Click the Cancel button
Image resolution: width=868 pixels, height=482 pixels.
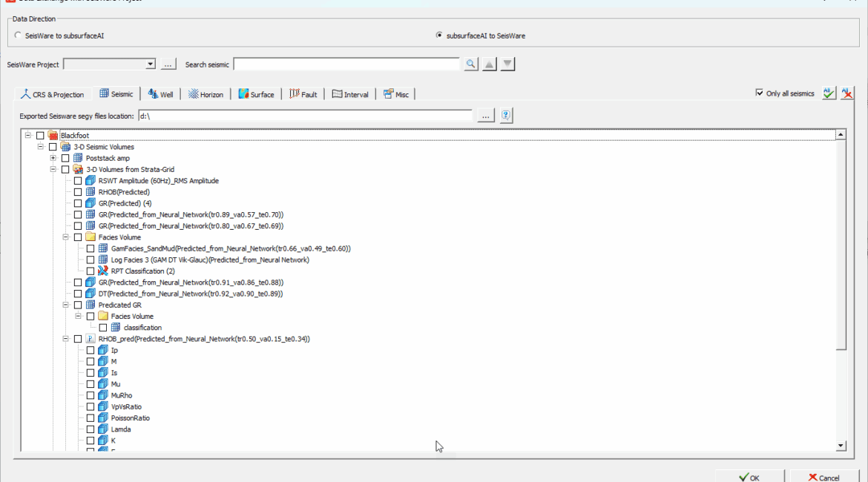(824, 477)
